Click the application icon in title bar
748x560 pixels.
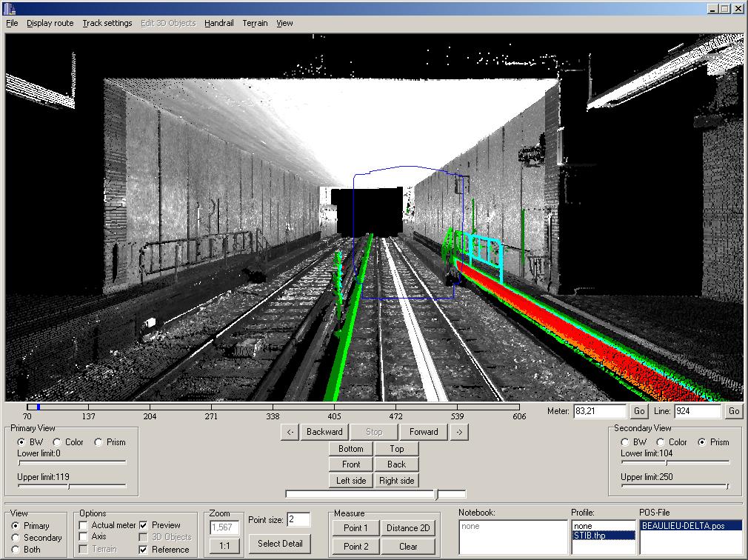[x=10, y=8]
